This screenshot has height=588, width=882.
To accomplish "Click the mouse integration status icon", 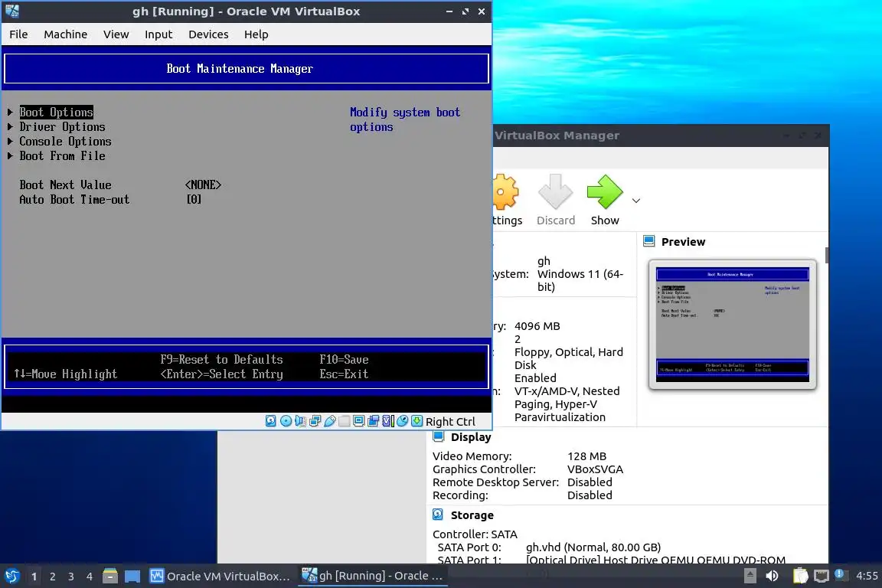I will coord(402,421).
